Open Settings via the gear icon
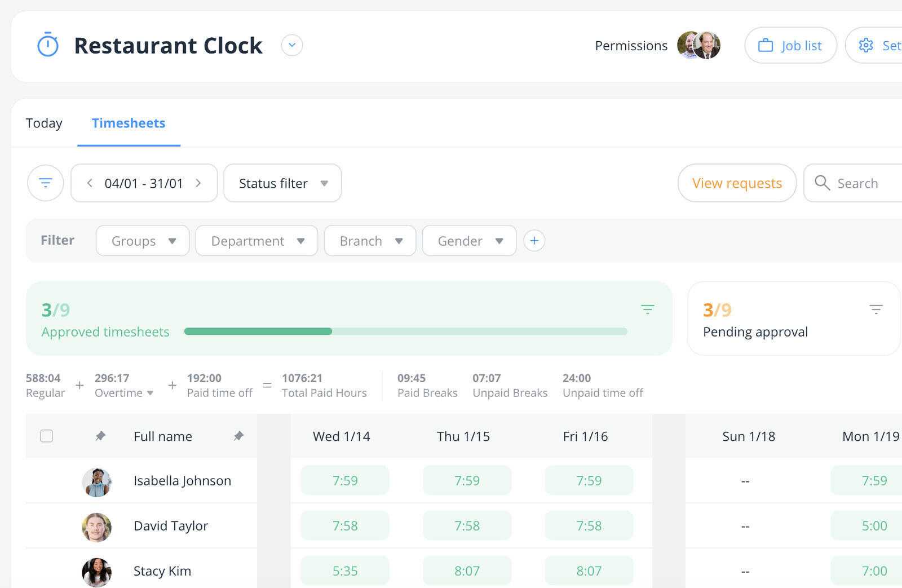Viewport: 902px width, 588px height. tap(866, 45)
